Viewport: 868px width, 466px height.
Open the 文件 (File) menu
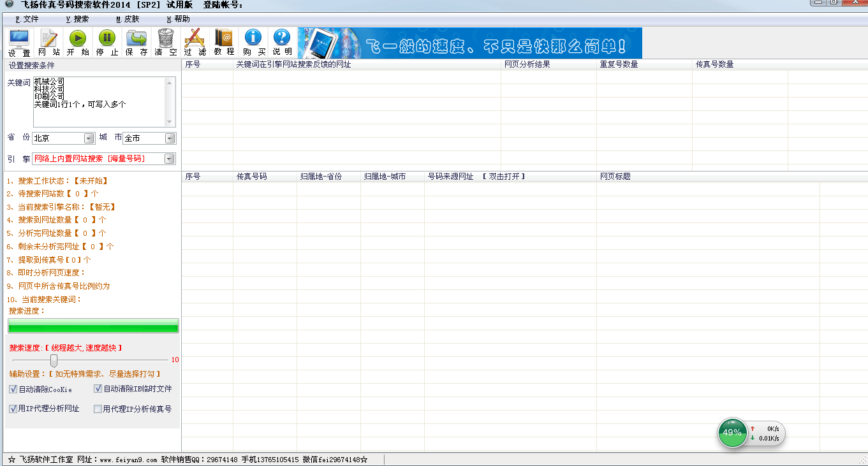pyautogui.click(x=27, y=19)
